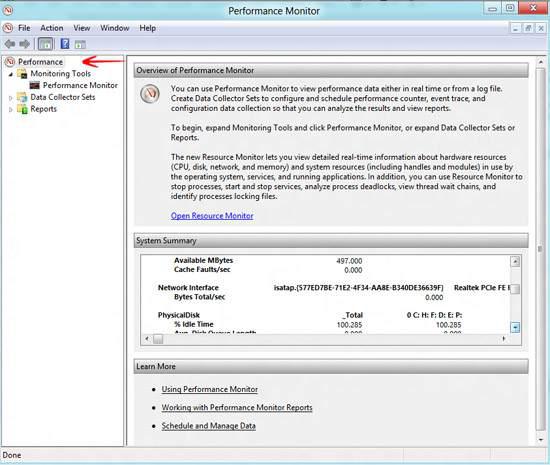The image size is (550, 465).
Task: Click the Reports folder icon
Action: pyautogui.click(x=22, y=109)
